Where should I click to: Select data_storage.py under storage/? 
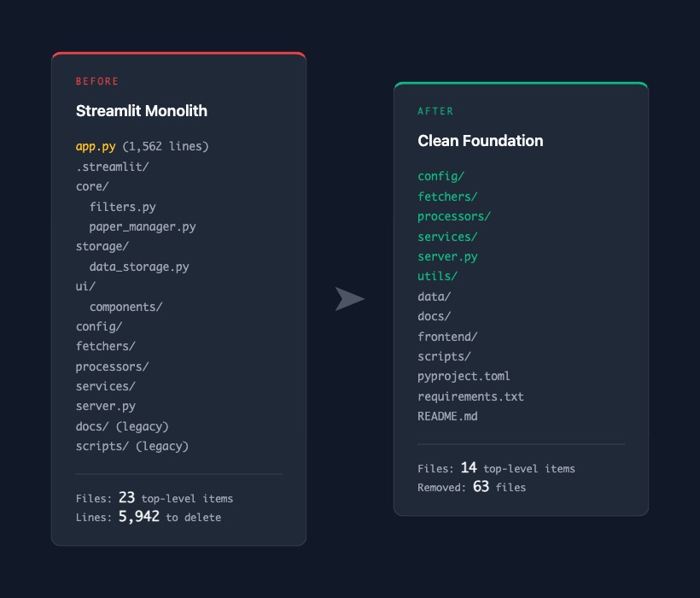pyautogui.click(x=139, y=267)
